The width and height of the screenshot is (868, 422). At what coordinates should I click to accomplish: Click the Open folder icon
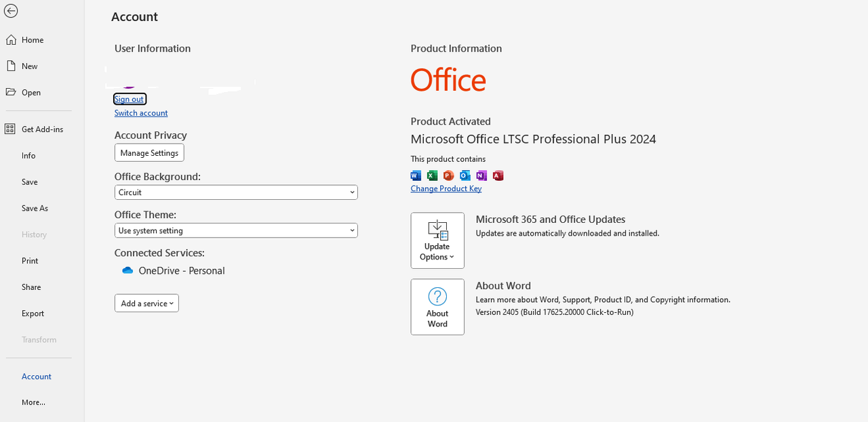[x=11, y=92]
